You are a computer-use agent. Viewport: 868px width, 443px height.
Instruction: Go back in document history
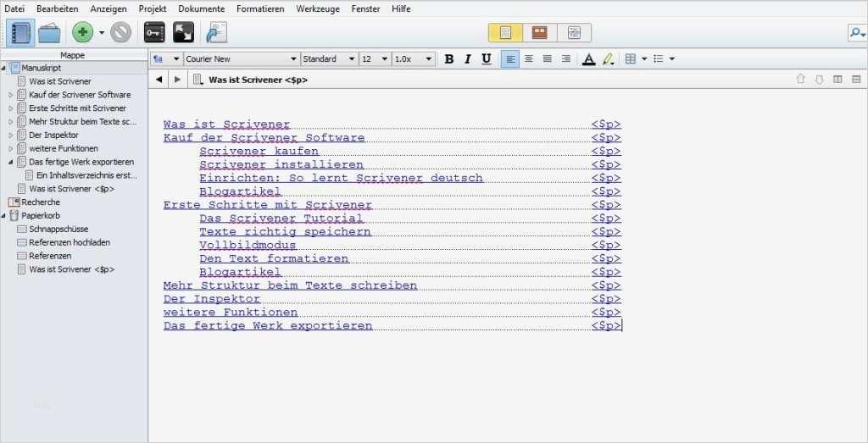[159, 80]
